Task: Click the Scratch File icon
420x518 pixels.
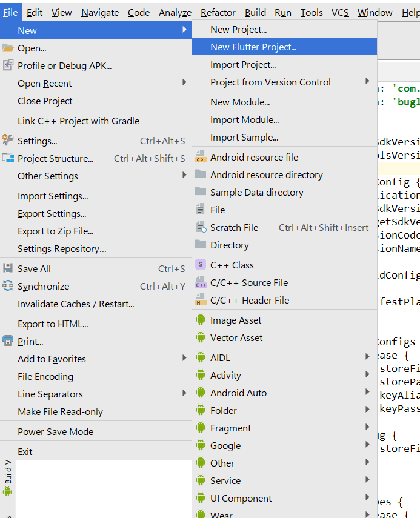Action: (201, 227)
